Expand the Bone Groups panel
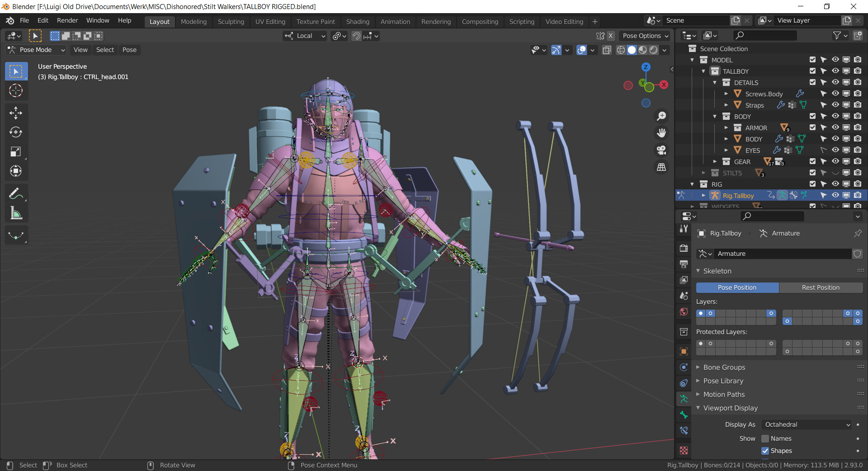 pos(724,367)
